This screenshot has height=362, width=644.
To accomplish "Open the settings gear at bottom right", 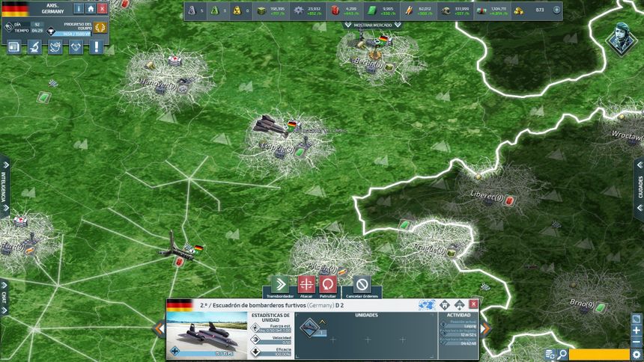I will tap(637, 355).
